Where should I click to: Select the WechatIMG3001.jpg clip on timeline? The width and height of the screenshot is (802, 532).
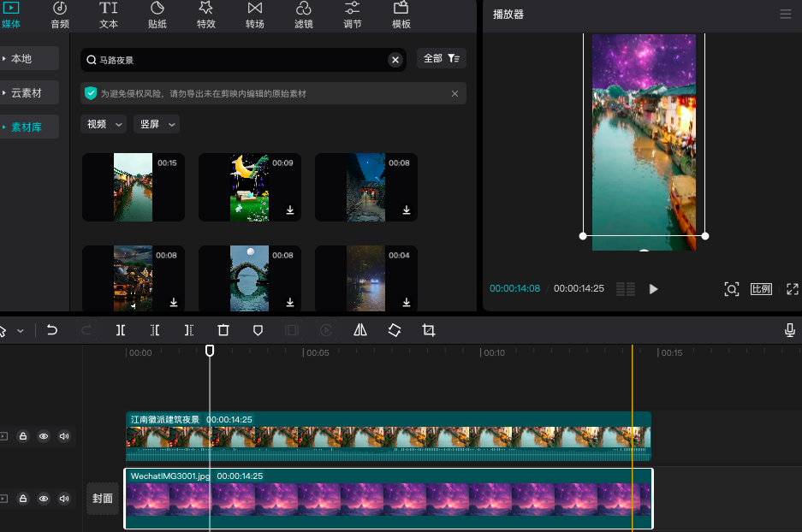pos(389,499)
